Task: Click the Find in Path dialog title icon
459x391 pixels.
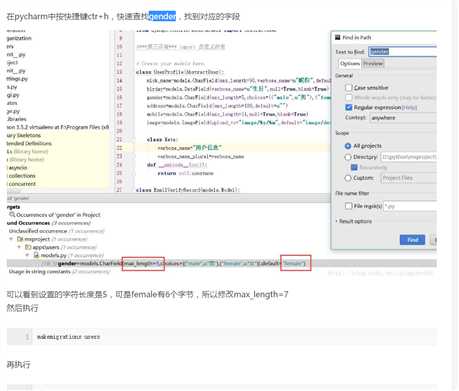Action: tap(338, 37)
